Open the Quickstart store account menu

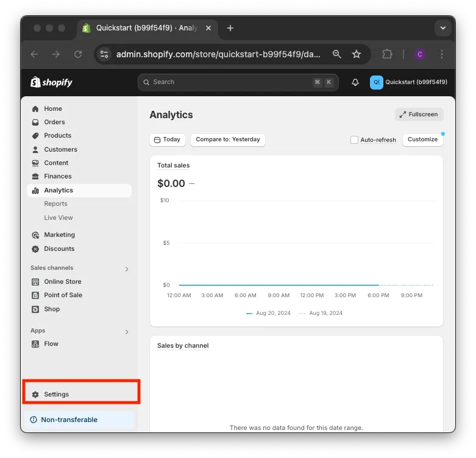tap(408, 82)
